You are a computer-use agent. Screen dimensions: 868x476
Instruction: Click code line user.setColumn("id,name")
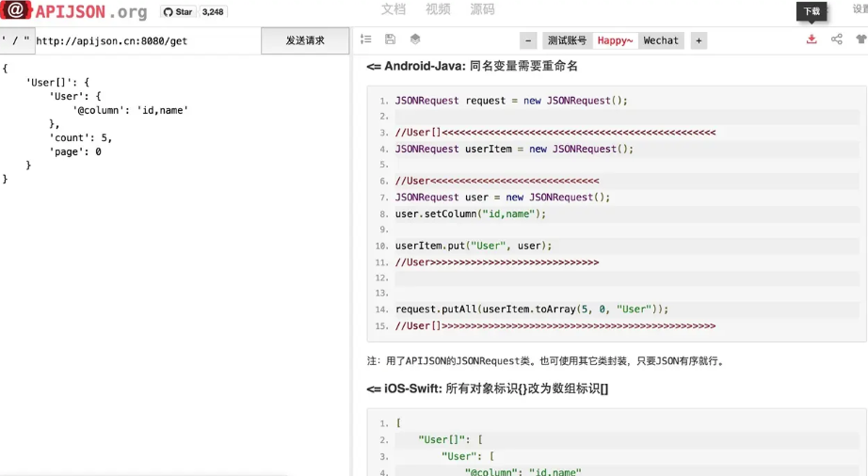coord(471,214)
